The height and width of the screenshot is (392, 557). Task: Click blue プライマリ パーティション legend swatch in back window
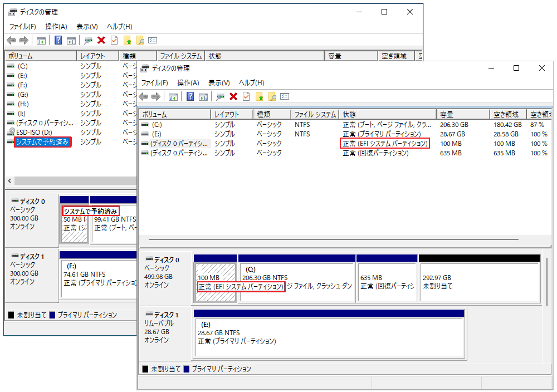pos(52,315)
